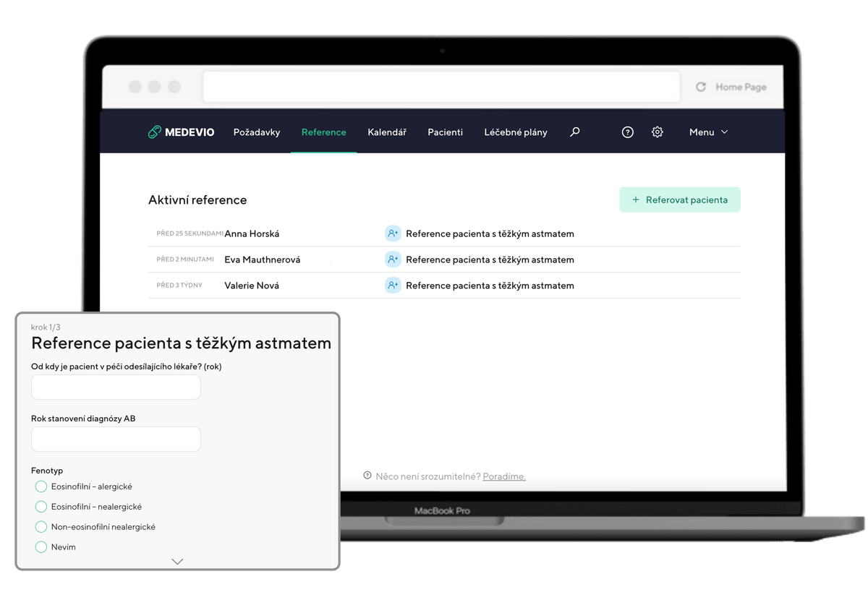Go to Léčebné plány section
The image size is (868, 613).
pyautogui.click(x=516, y=132)
